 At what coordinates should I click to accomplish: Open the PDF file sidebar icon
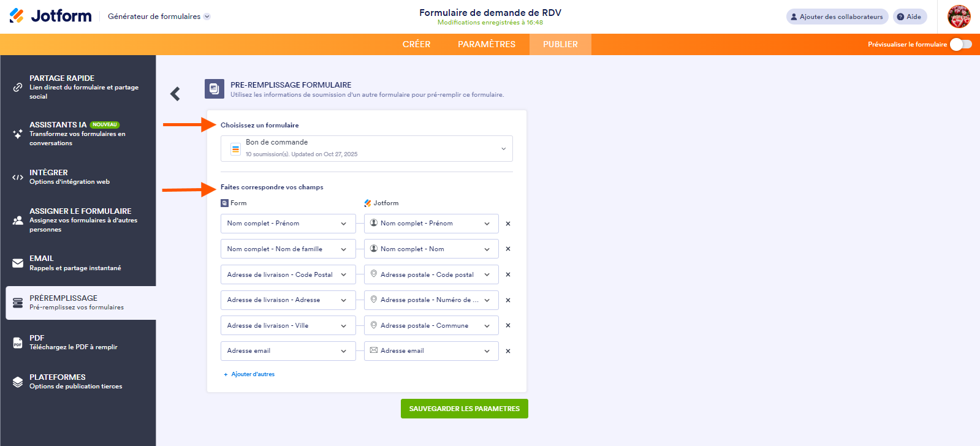click(18, 342)
